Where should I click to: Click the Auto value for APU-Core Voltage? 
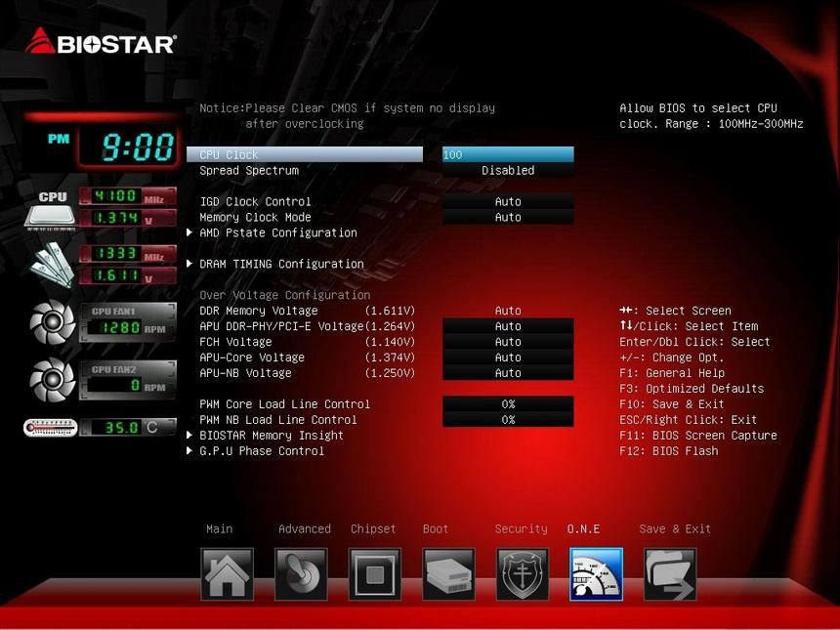tap(508, 357)
